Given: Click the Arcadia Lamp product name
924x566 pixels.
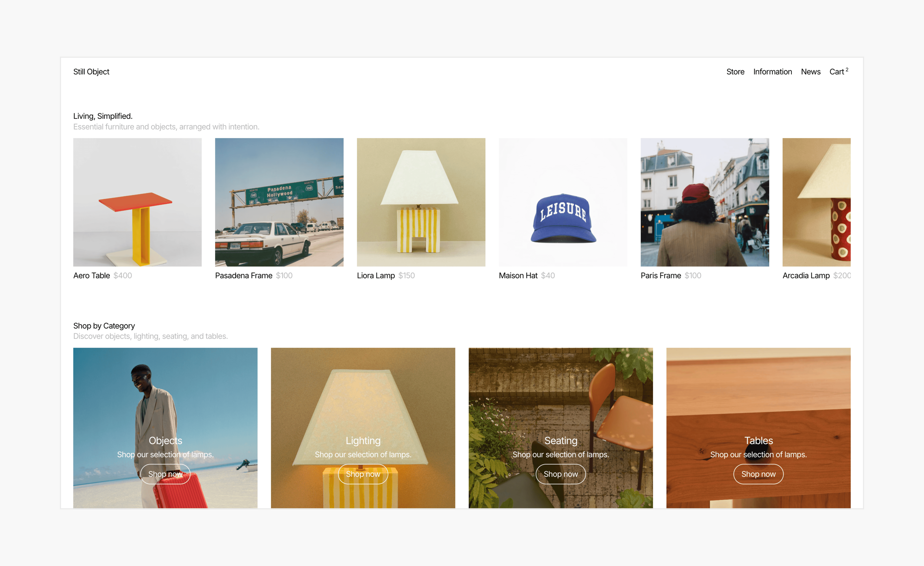Looking at the screenshot, I should (806, 276).
